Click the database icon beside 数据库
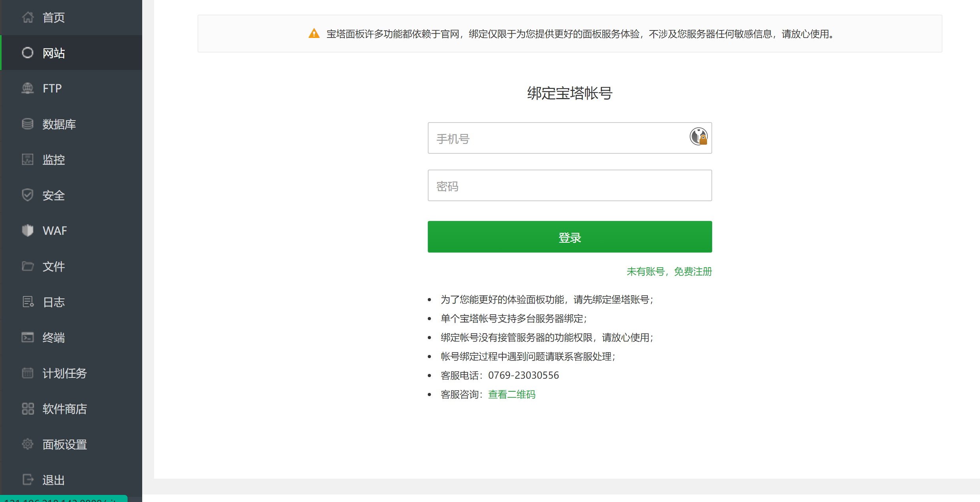980x502 pixels. (28, 124)
